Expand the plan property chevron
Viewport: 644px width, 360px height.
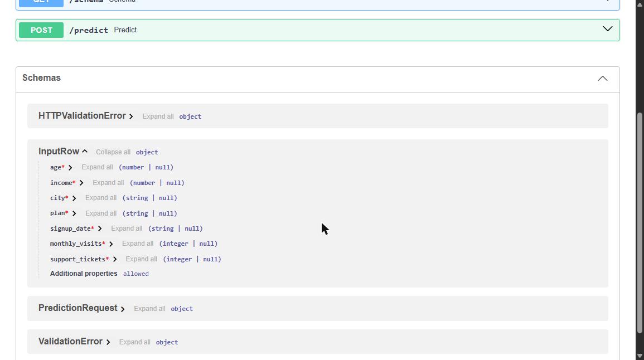click(74, 213)
